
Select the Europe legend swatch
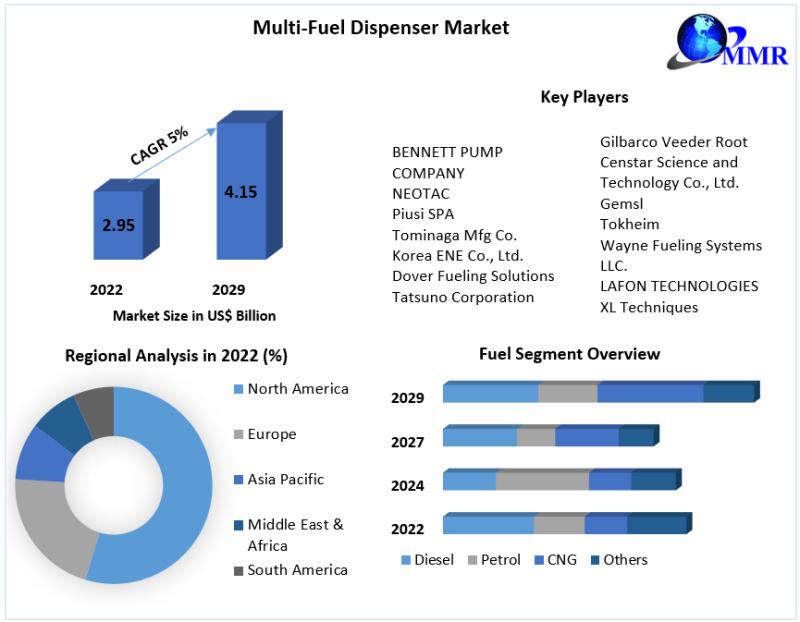238,435
